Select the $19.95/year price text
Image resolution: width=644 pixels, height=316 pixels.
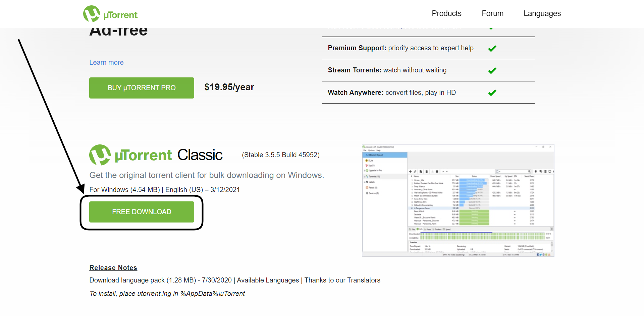[x=229, y=87]
